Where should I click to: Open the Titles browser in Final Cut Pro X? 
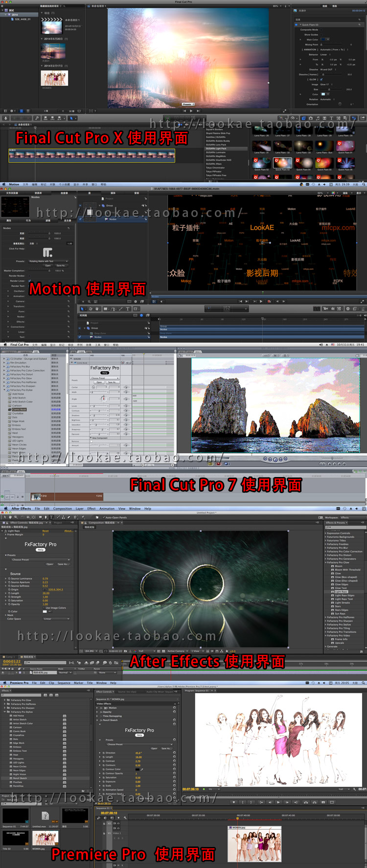click(331, 118)
